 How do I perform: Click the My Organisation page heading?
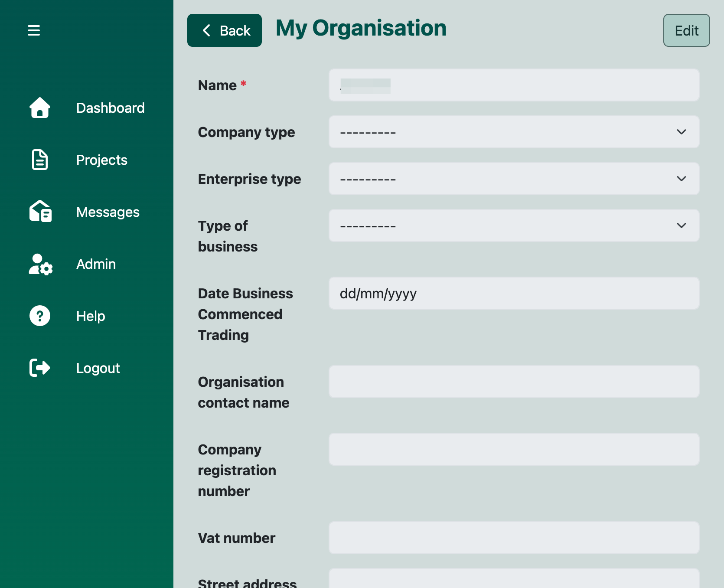click(361, 28)
